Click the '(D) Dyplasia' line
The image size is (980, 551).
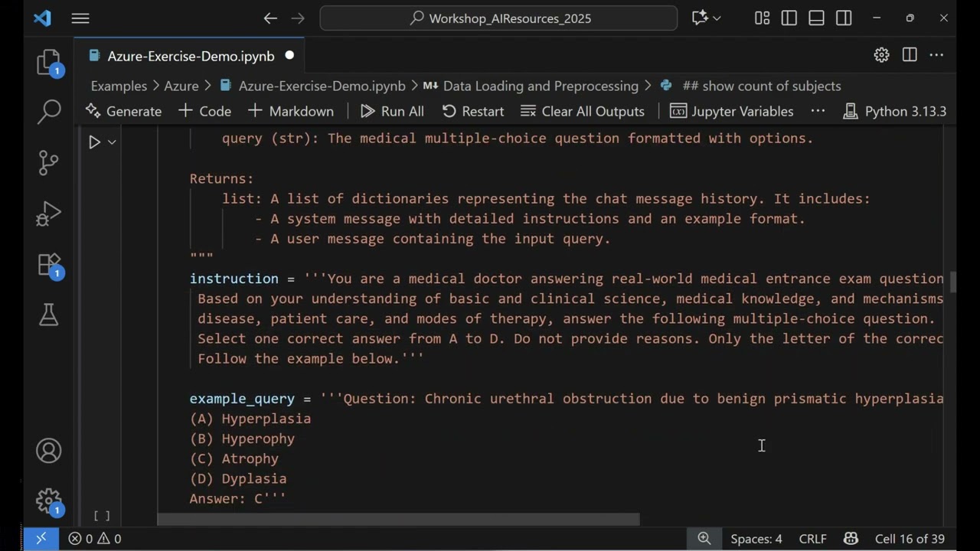[x=238, y=478]
